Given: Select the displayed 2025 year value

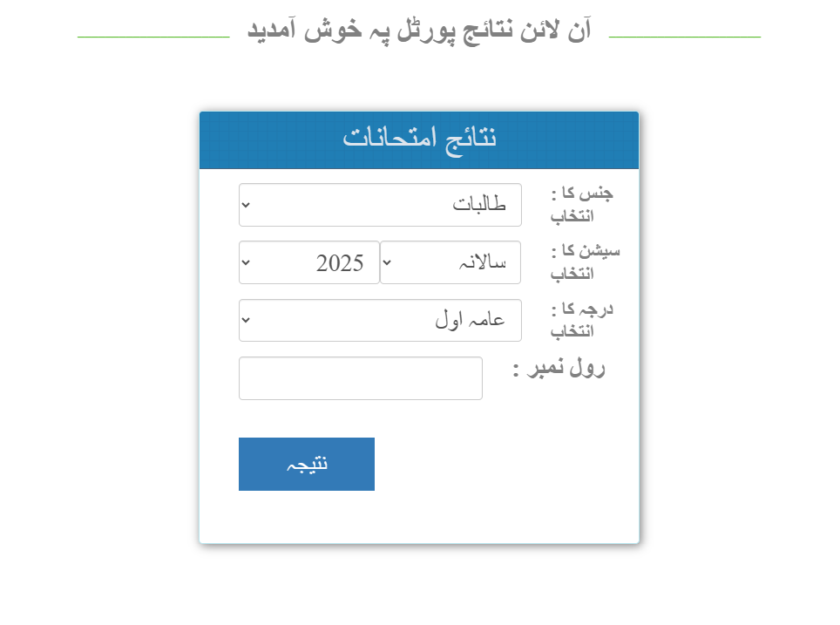Looking at the screenshot, I should coord(340,262).
